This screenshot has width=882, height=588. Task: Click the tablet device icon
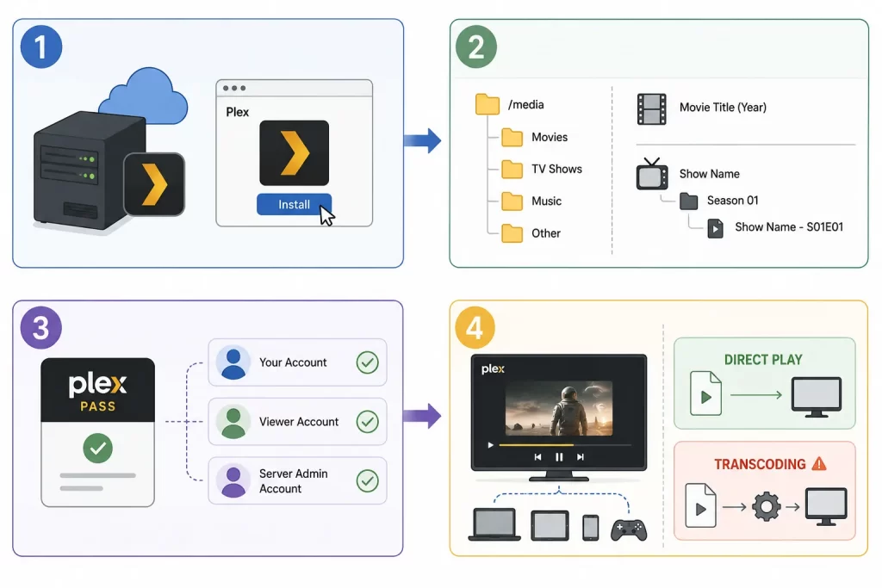[x=550, y=526]
